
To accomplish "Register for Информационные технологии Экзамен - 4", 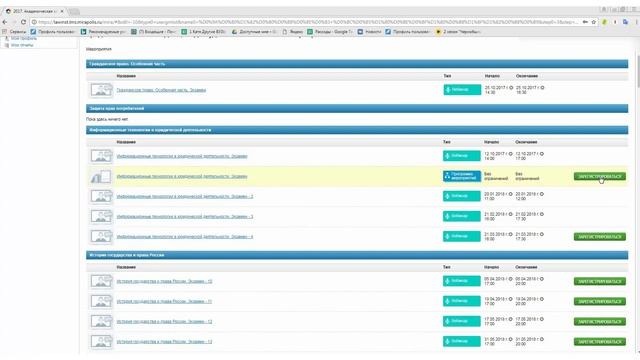I will pyautogui.click(x=600, y=237).
